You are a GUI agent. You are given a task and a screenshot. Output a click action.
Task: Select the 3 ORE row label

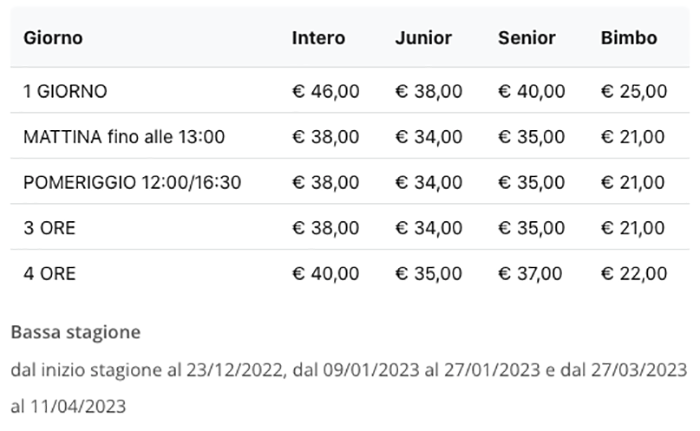click(x=50, y=228)
